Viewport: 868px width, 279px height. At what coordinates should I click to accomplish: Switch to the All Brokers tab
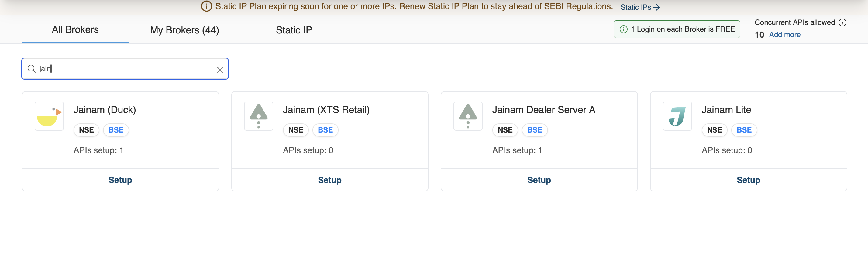(75, 30)
